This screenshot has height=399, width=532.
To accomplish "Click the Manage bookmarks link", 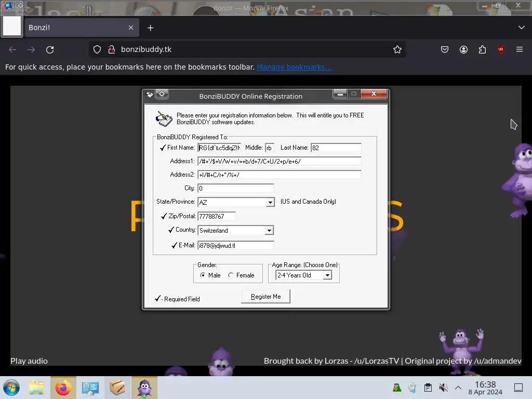I will point(294,67).
